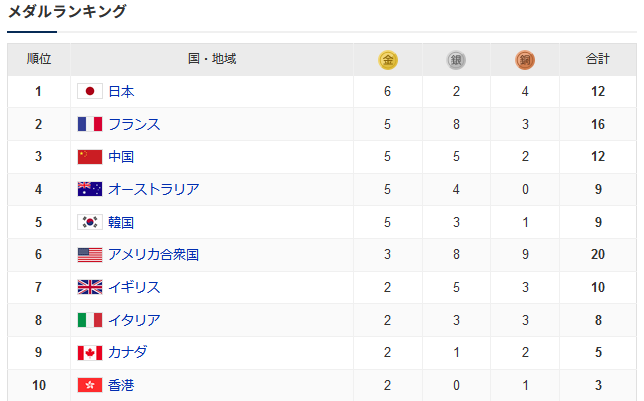This screenshot has width=644, height=401.
Task: Click the China flag icon
Action: [90, 157]
